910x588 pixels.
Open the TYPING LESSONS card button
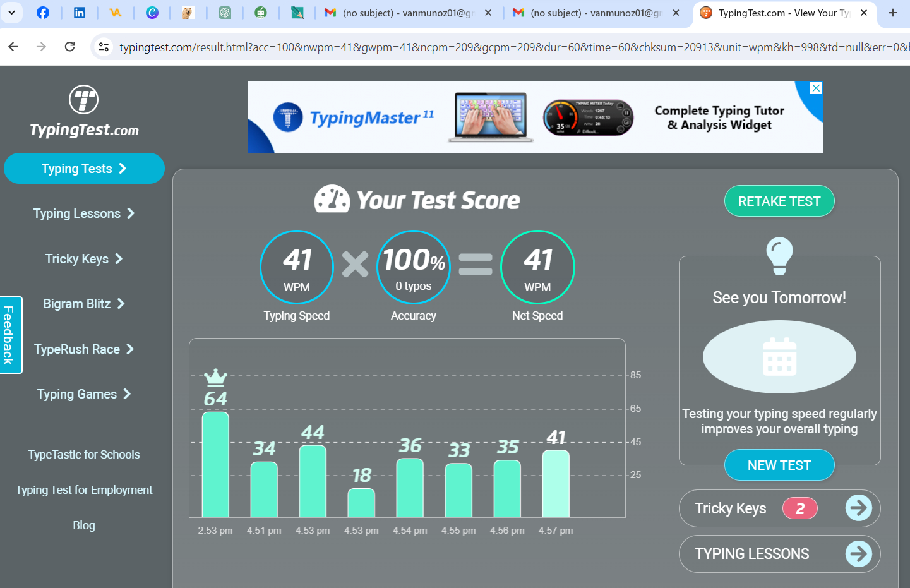779,554
